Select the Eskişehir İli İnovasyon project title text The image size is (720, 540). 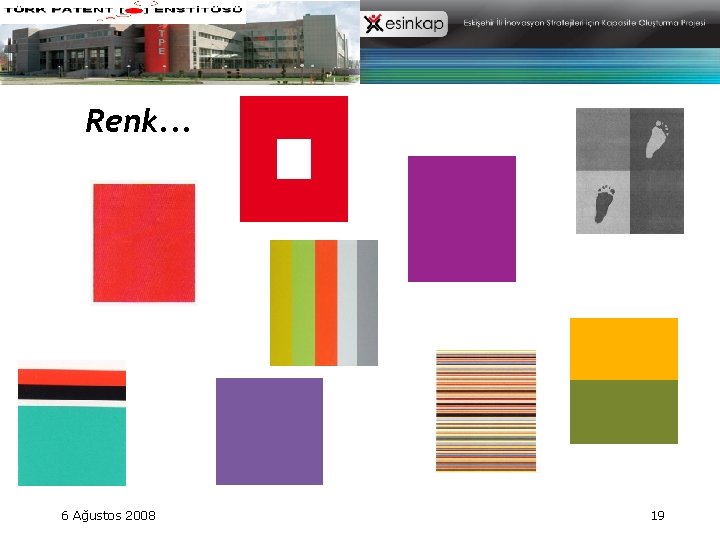(584, 23)
